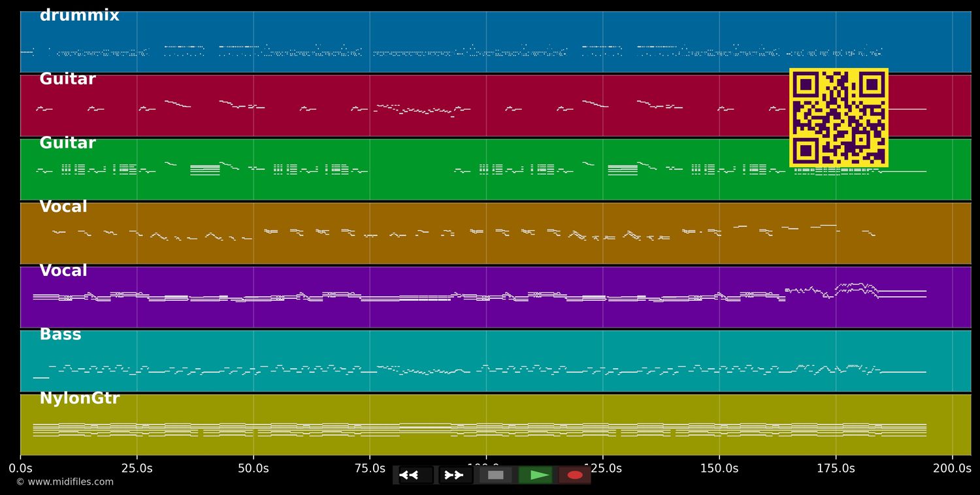980x495 pixels.
Task: Toggle playback with the green Play control
Action: (537, 475)
